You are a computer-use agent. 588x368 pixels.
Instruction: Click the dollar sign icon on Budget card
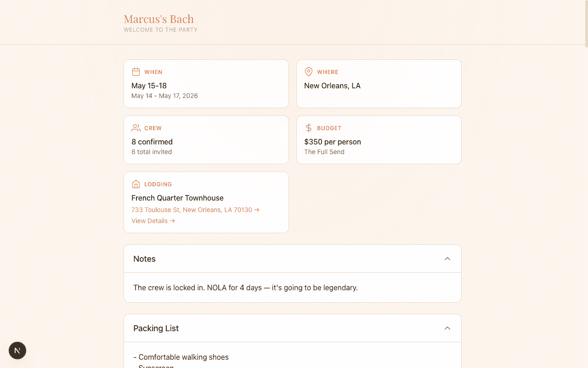(x=308, y=128)
